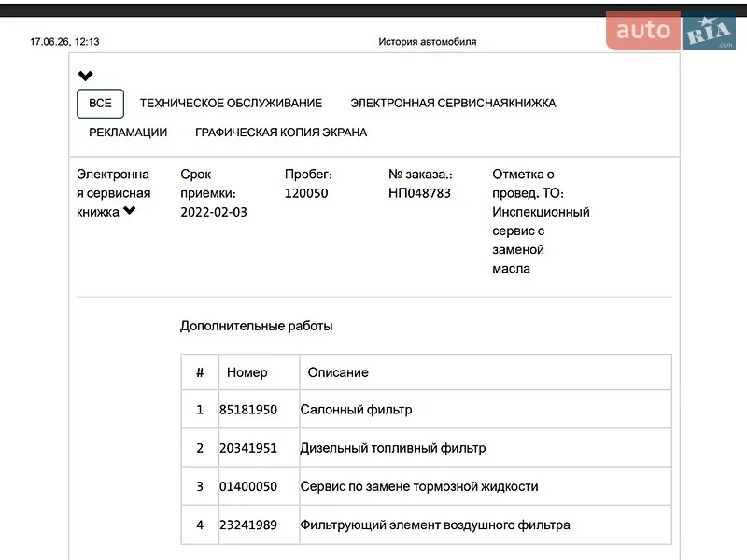
Task: Click part number 01400050
Action: click(x=248, y=486)
